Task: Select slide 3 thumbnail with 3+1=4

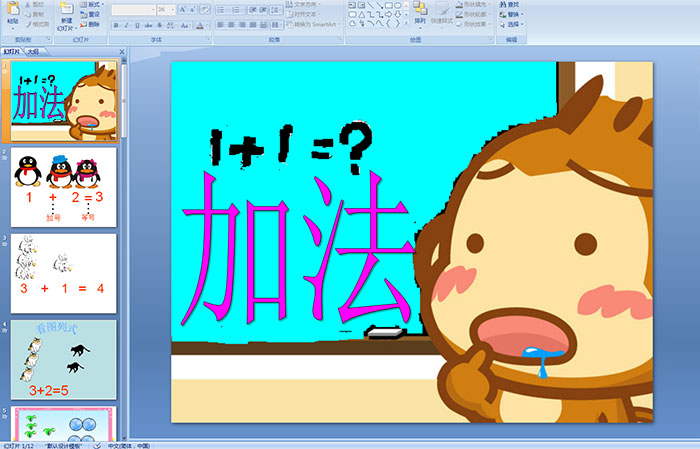Action: [x=63, y=274]
